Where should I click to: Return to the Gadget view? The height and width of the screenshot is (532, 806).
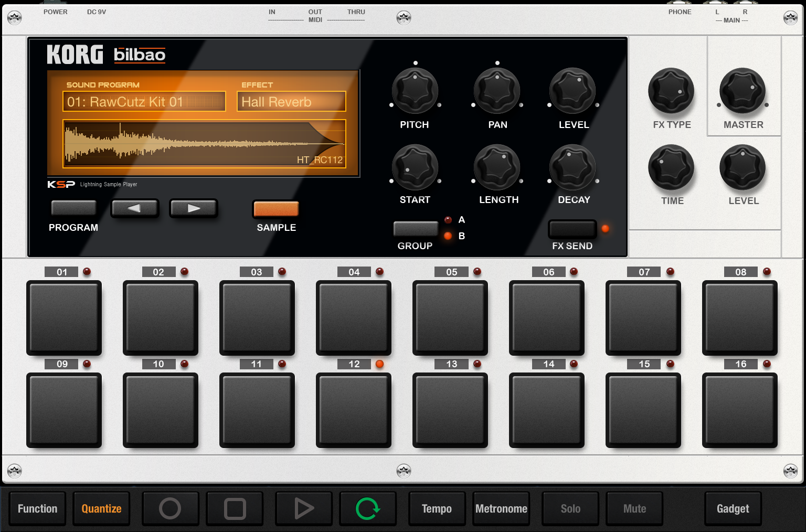(733, 508)
